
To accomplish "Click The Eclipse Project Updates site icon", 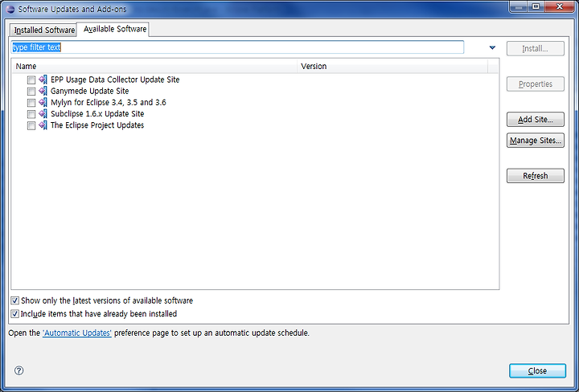I will [43, 125].
